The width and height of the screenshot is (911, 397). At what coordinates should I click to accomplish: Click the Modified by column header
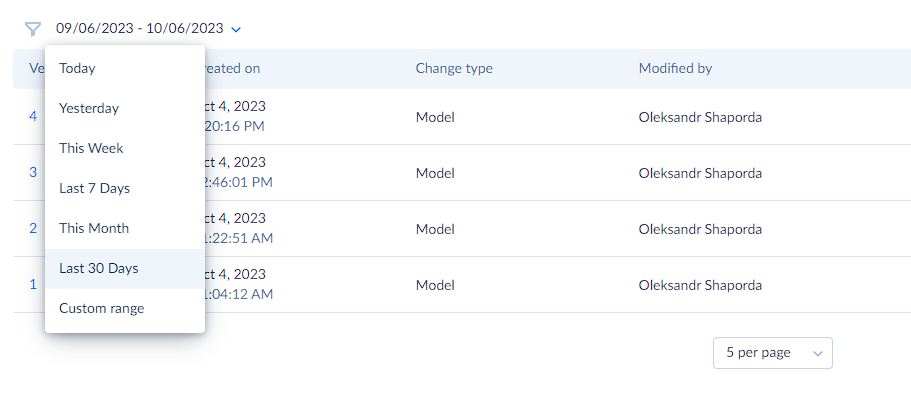click(675, 69)
